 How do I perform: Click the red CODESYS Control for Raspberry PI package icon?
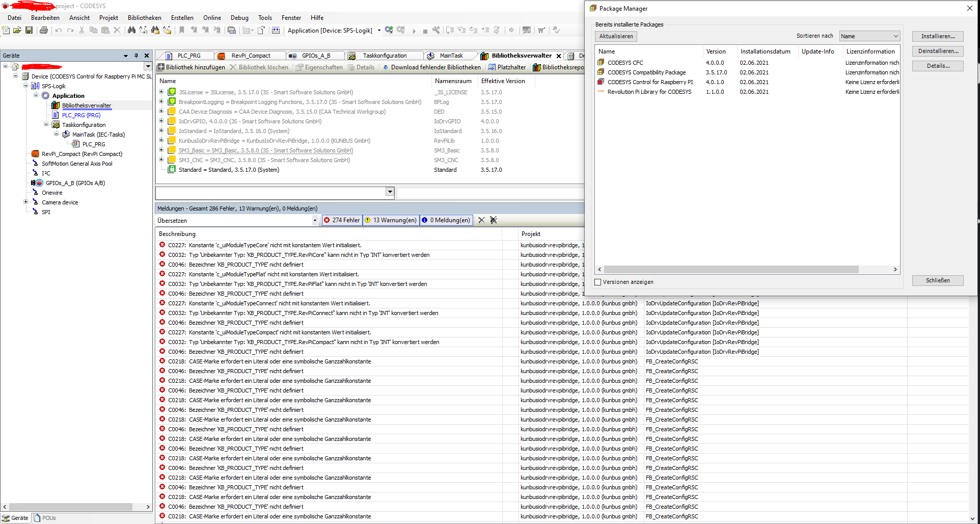point(601,82)
